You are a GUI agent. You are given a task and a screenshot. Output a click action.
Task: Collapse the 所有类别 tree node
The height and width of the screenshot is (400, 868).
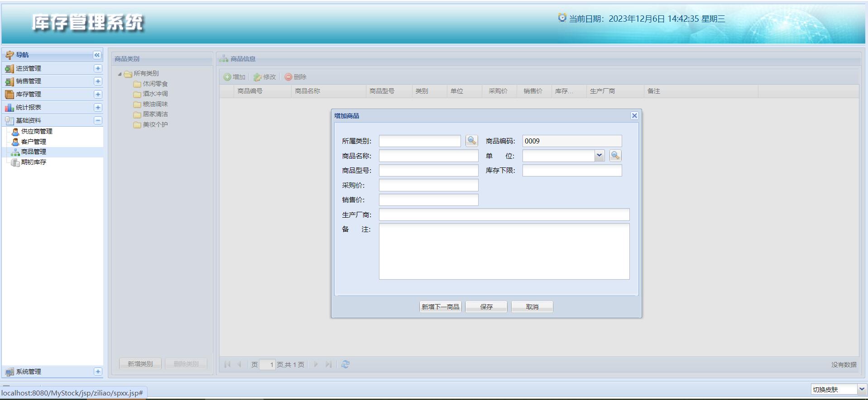pos(120,74)
